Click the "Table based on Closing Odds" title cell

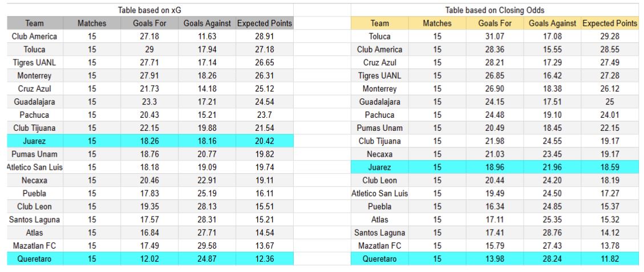[x=494, y=10]
